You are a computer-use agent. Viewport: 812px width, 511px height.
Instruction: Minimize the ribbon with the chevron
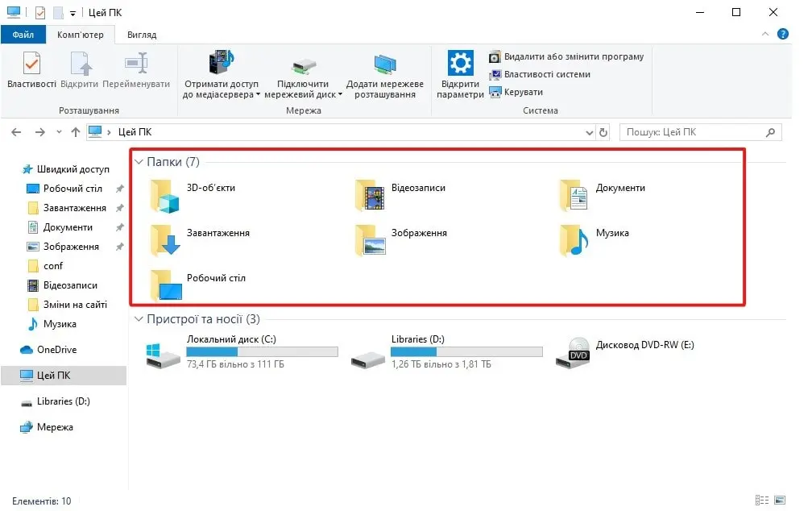[x=765, y=34]
